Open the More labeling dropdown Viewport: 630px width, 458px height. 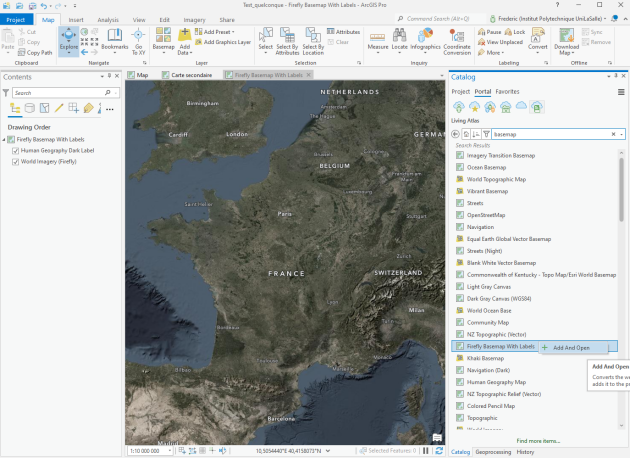[x=491, y=53]
